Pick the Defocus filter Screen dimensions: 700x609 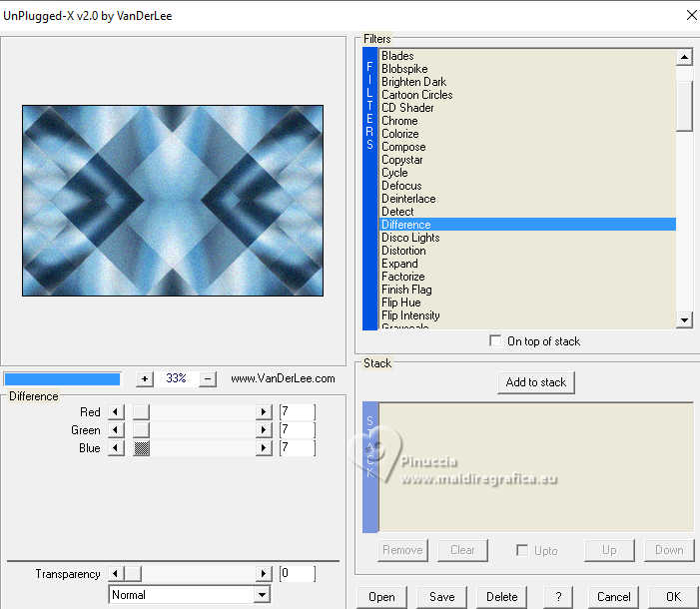[x=527, y=186]
